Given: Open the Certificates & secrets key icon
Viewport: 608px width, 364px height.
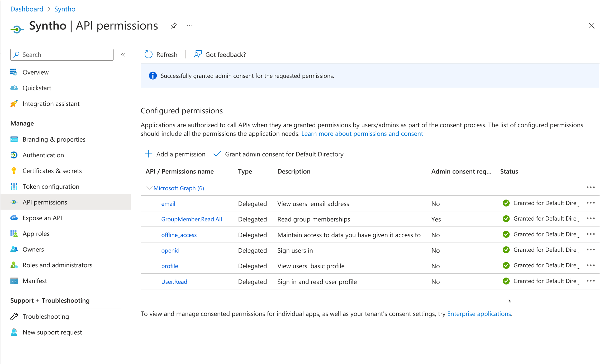Looking at the screenshot, I should (x=14, y=171).
